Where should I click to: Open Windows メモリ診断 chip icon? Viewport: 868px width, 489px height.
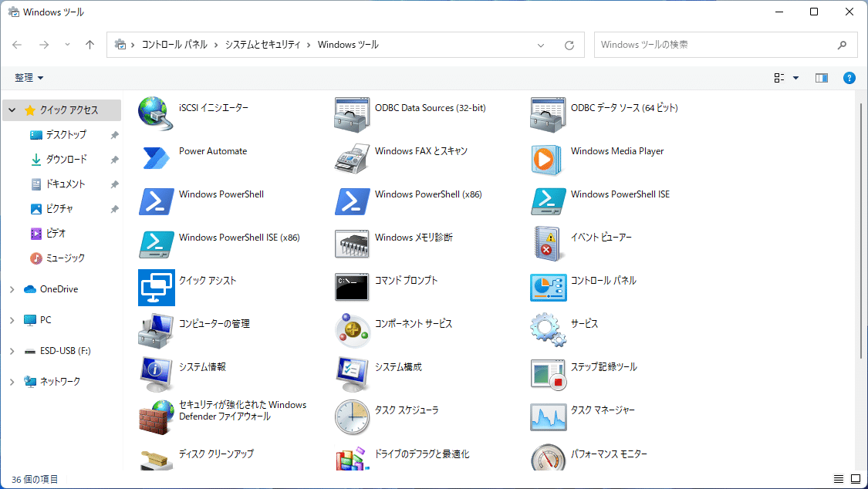[x=352, y=244]
